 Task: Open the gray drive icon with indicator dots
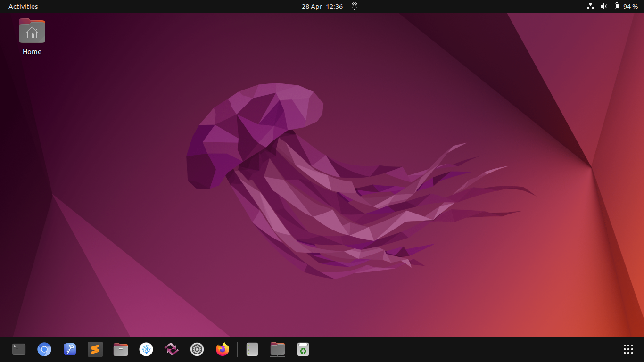pos(252,349)
